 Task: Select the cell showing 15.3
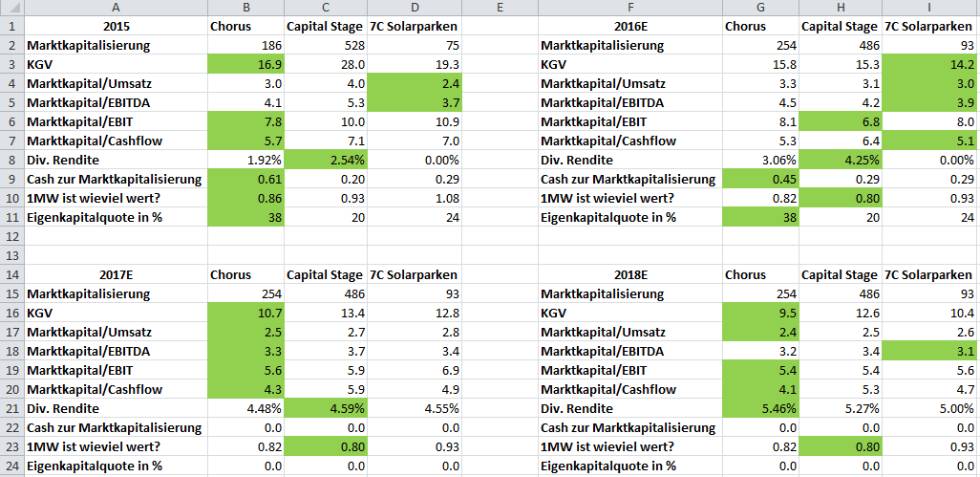point(841,65)
